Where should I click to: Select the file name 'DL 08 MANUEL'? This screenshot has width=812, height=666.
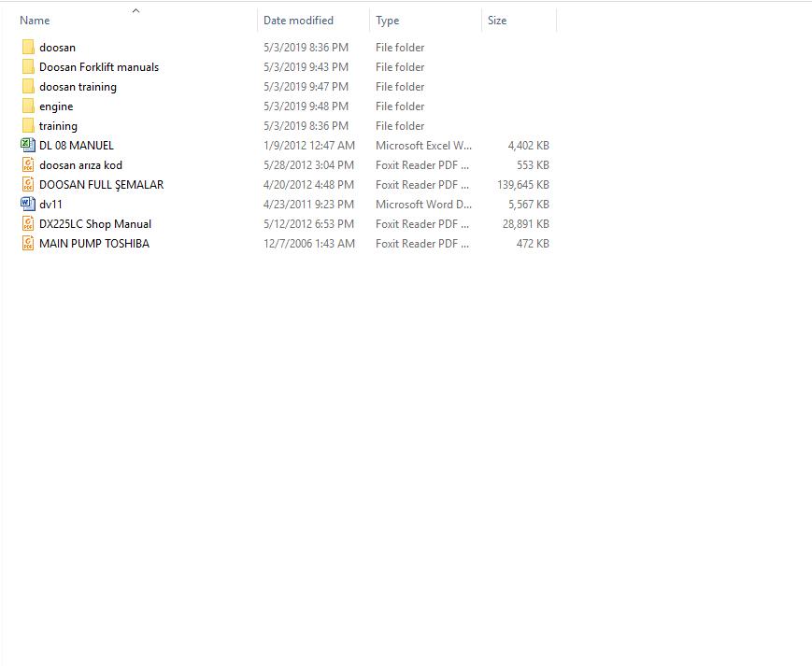[x=76, y=146]
